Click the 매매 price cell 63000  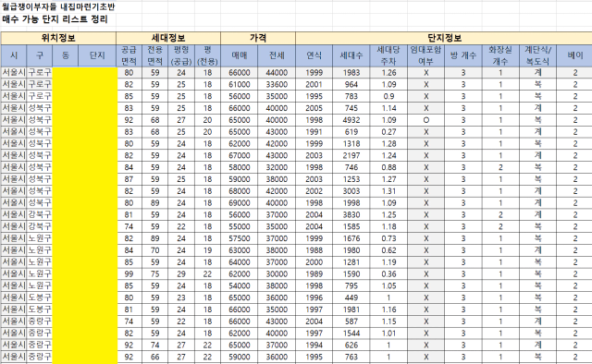click(240, 250)
